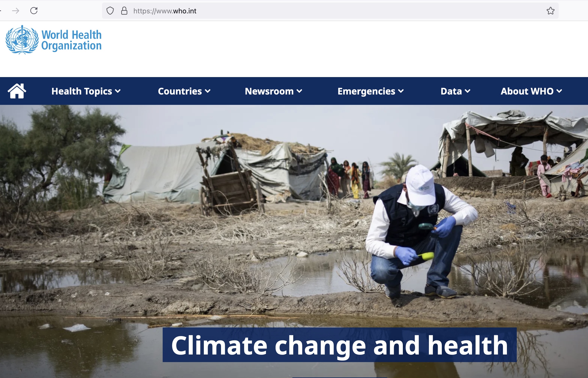
Task: Bookmark this page with the star icon
Action: pyautogui.click(x=550, y=11)
